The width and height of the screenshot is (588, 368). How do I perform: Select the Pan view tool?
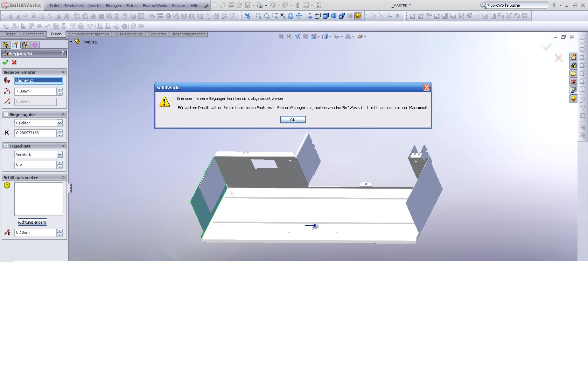click(299, 16)
